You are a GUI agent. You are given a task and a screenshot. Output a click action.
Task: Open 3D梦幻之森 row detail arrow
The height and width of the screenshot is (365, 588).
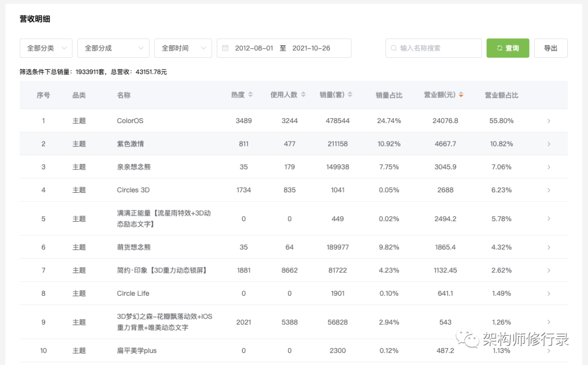pos(549,323)
